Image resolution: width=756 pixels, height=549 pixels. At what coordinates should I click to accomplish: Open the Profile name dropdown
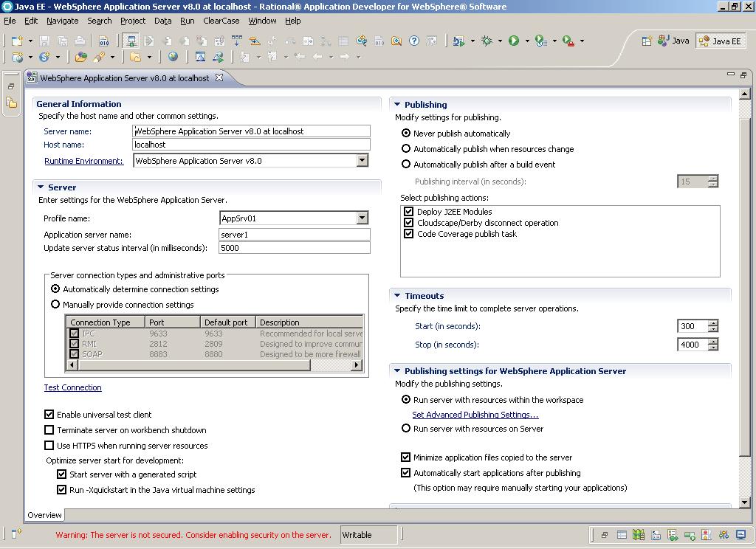pos(362,218)
